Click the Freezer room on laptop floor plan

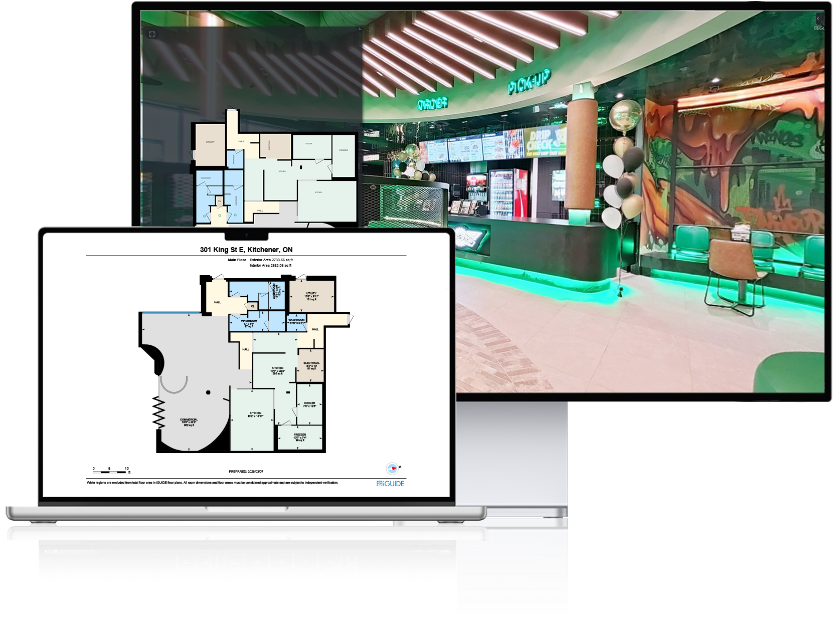[x=300, y=438]
